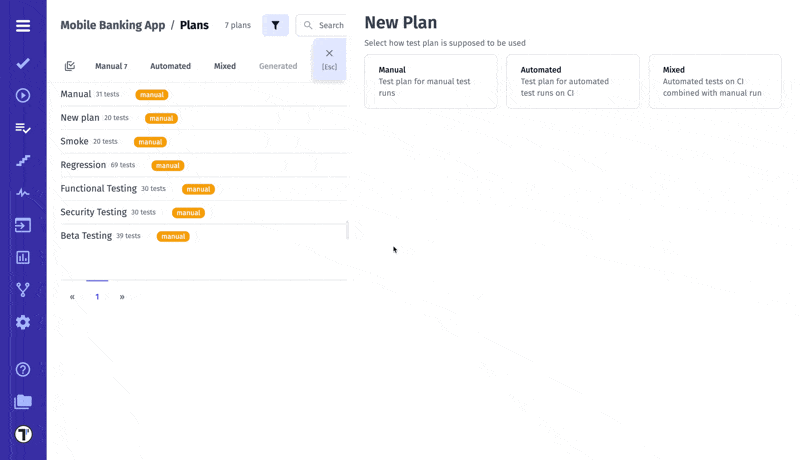Image resolution: width=800 pixels, height=460 pixels.
Task: Go to next page with » arrow
Action: point(122,297)
